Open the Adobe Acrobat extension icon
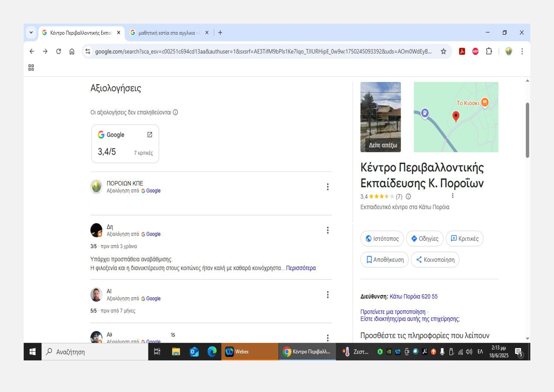 (x=462, y=51)
